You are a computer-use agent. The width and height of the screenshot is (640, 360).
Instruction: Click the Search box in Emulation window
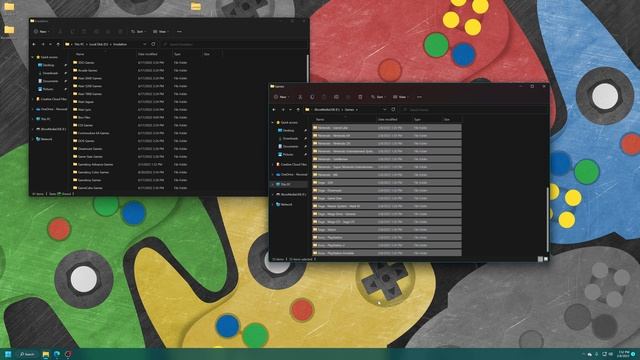pos(234,44)
